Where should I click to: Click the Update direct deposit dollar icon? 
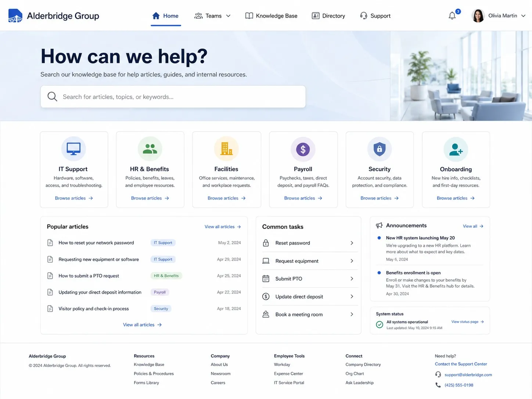click(266, 296)
